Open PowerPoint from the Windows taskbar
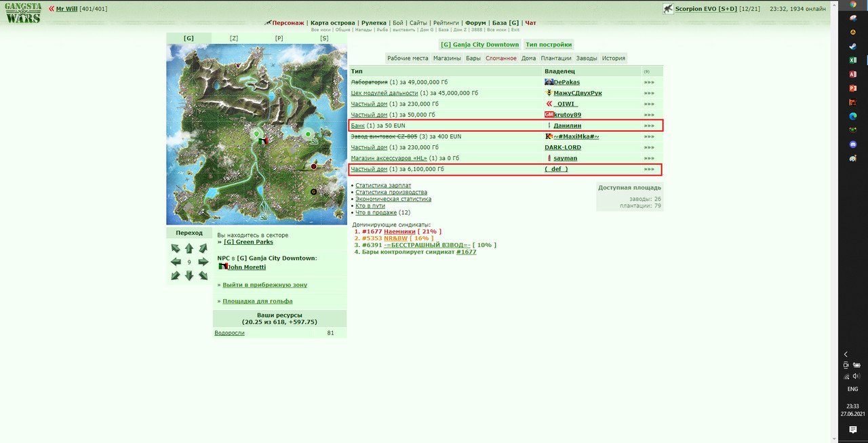 pyautogui.click(x=853, y=88)
